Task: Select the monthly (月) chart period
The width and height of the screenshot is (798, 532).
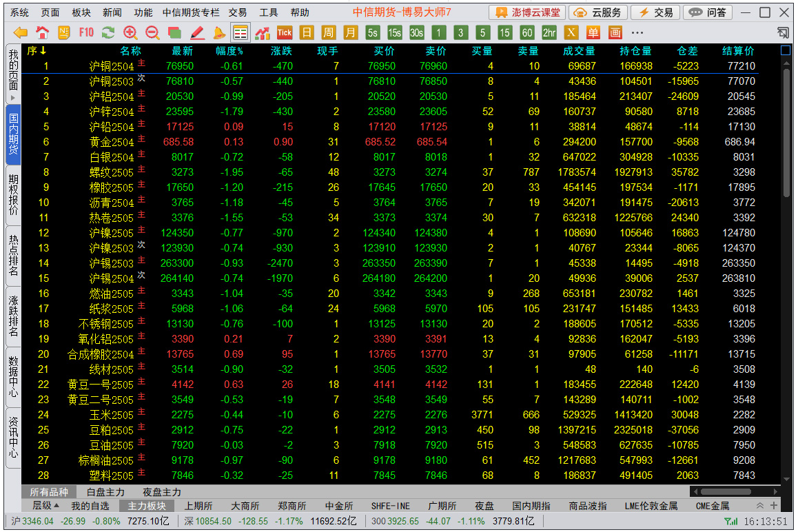Action: point(350,33)
